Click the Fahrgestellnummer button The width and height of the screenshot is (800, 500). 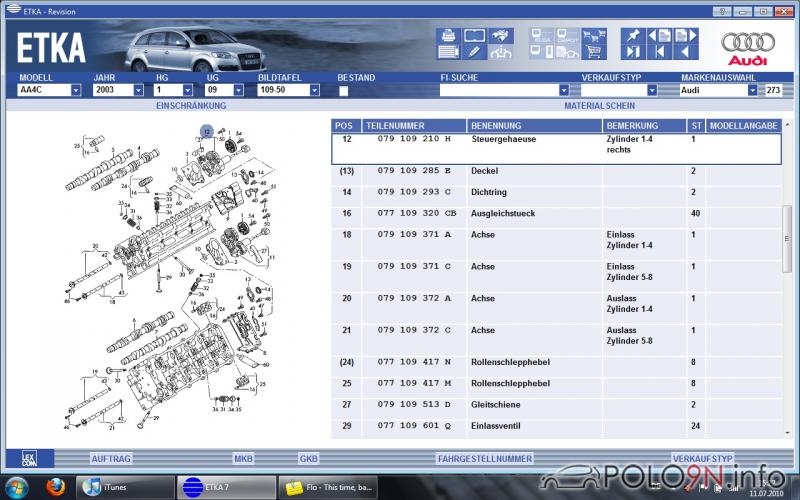(485, 459)
